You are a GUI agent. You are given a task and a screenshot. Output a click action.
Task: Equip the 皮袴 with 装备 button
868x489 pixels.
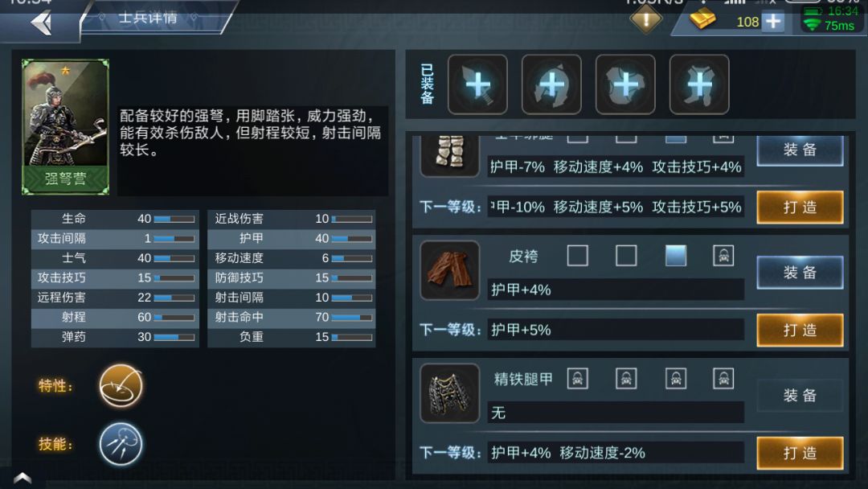click(800, 273)
